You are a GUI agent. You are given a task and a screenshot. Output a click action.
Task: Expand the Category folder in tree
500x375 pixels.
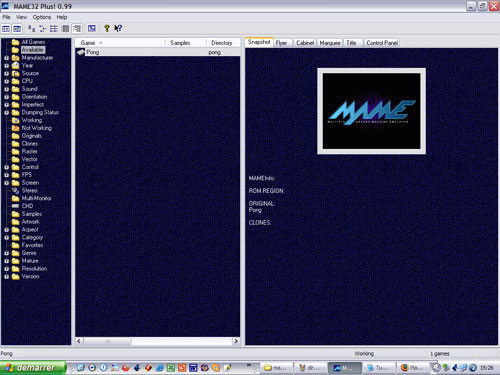click(x=6, y=238)
